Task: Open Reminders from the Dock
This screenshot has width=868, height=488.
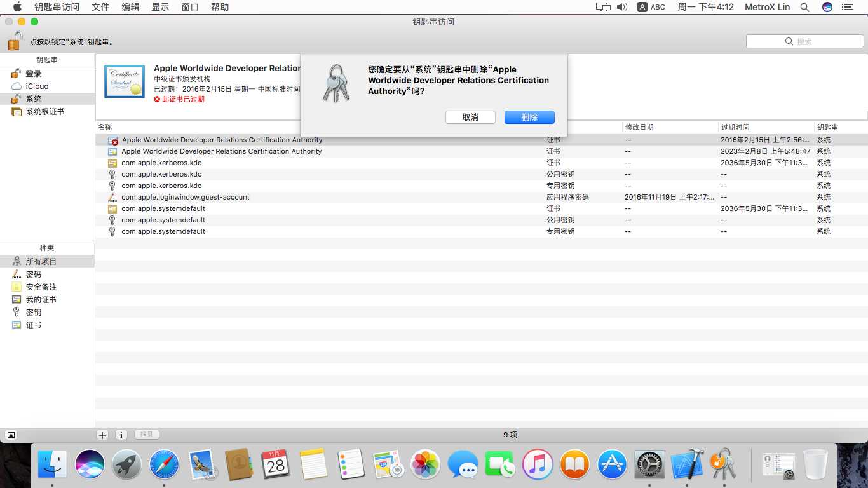Action: (x=351, y=464)
